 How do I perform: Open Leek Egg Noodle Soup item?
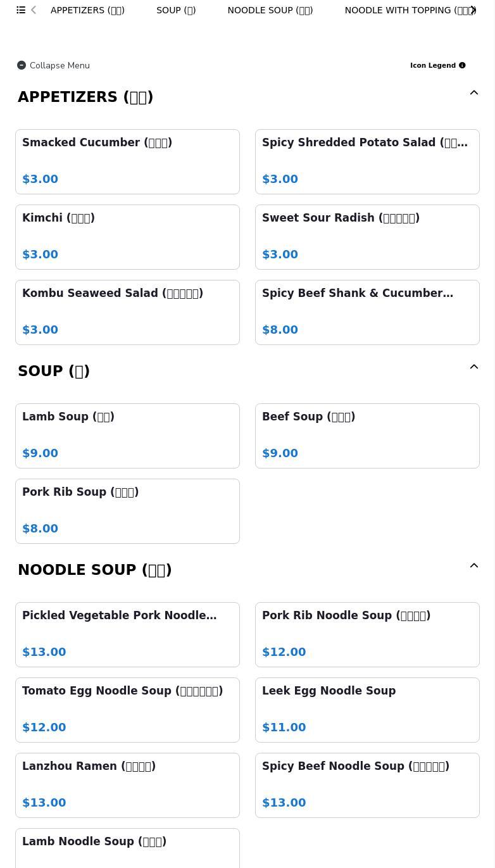tap(367, 710)
